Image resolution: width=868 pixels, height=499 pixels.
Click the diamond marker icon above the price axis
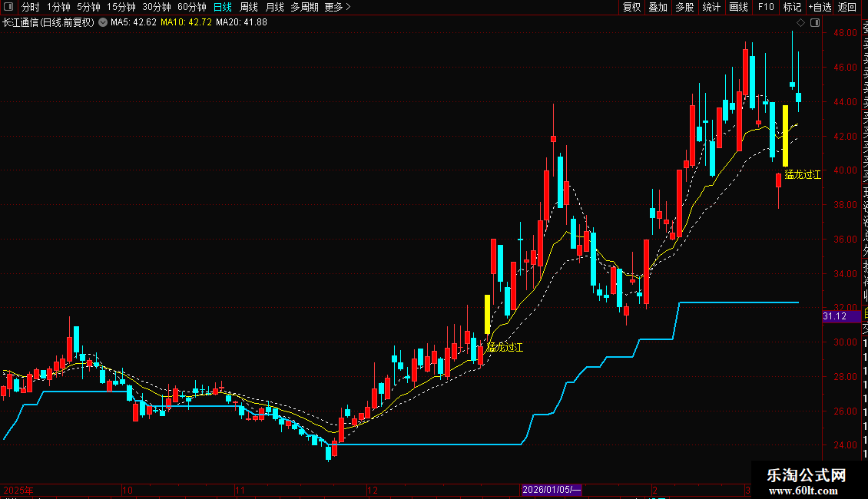800,23
